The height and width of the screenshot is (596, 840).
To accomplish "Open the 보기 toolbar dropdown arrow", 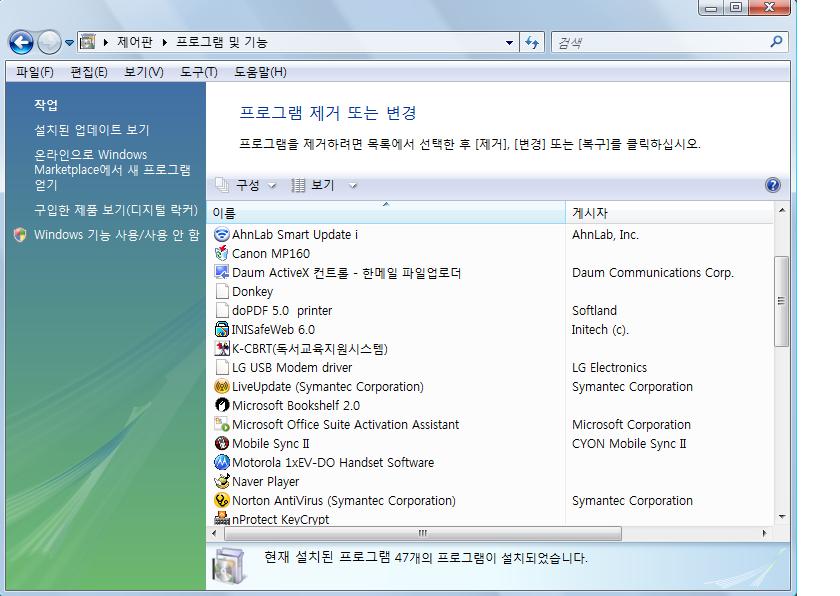I will pyautogui.click(x=352, y=186).
